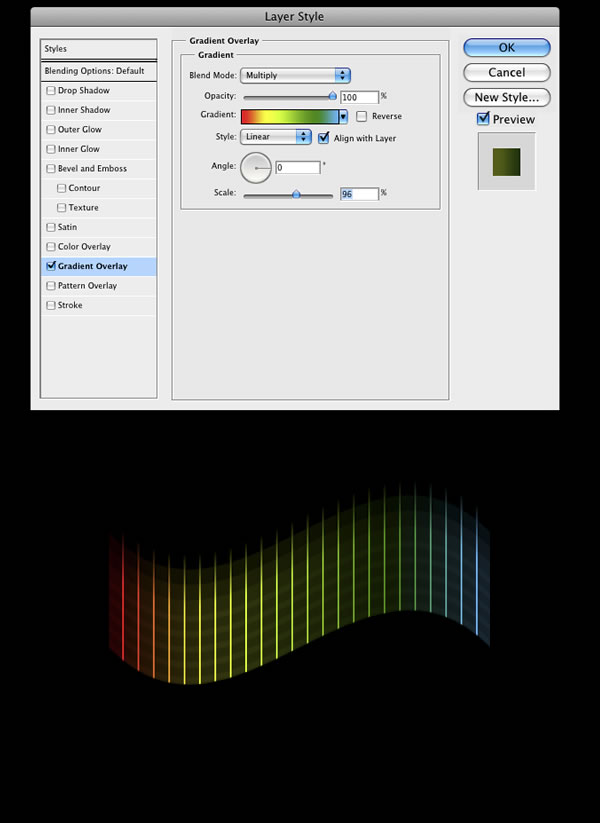Open the Style dropdown set to Linear
The height and width of the screenshot is (823, 600).
[276, 137]
